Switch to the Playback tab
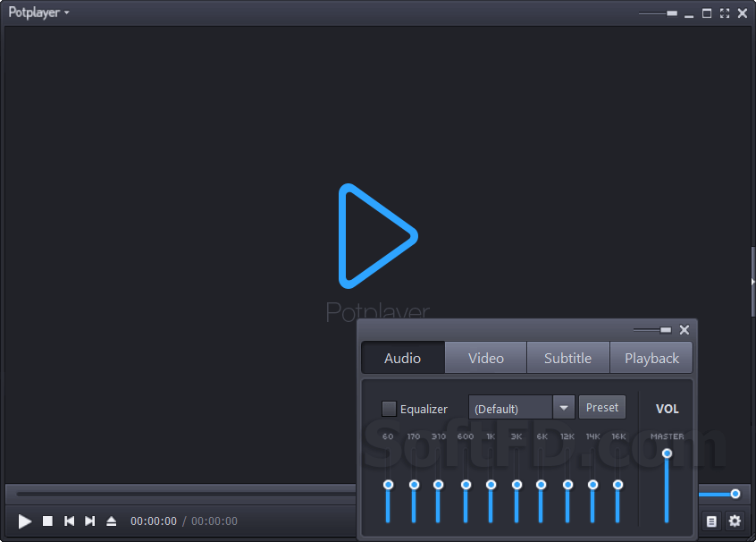 651,358
